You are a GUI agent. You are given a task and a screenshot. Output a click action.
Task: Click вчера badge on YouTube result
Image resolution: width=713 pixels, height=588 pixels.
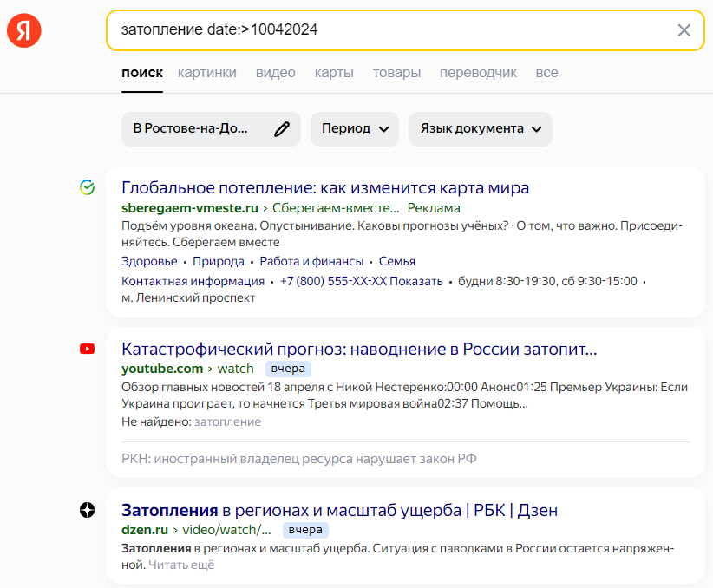(x=288, y=369)
